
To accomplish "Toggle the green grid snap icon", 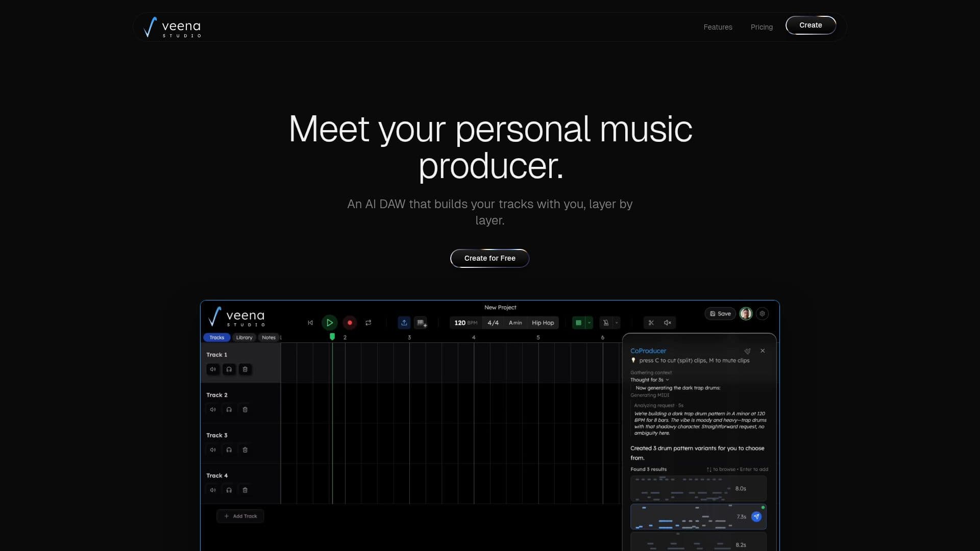I will (x=578, y=323).
